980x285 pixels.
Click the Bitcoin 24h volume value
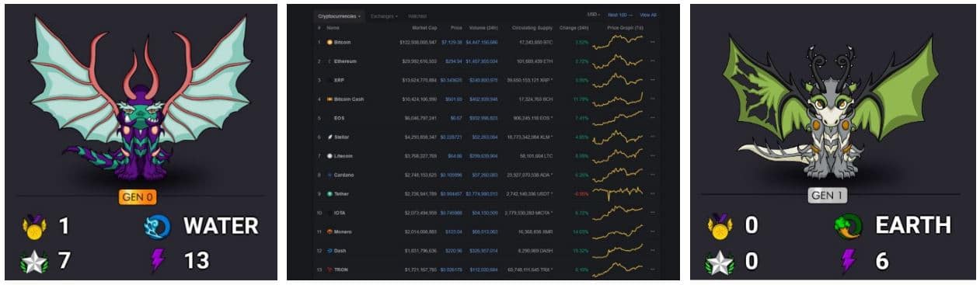tap(483, 42)
